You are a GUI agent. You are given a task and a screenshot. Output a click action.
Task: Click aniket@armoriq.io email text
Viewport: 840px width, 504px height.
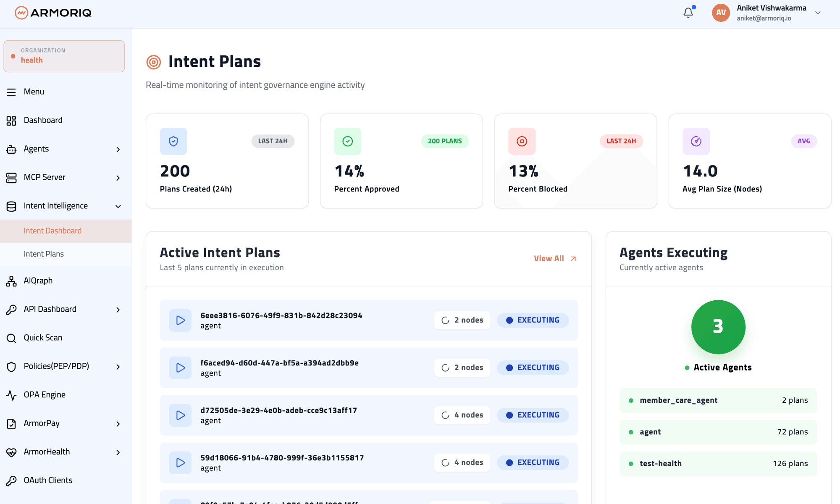(764, 18)
